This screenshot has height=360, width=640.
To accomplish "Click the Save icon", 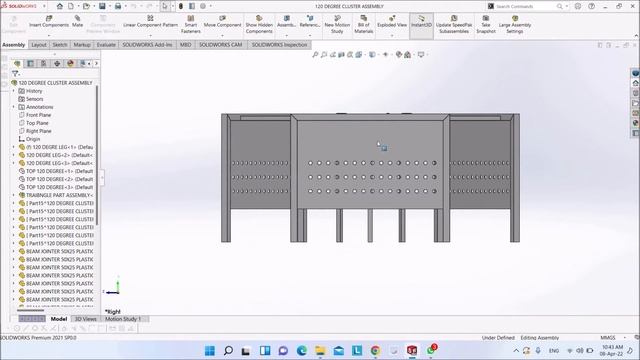I will pyautogui.click(x=102, y=6).
